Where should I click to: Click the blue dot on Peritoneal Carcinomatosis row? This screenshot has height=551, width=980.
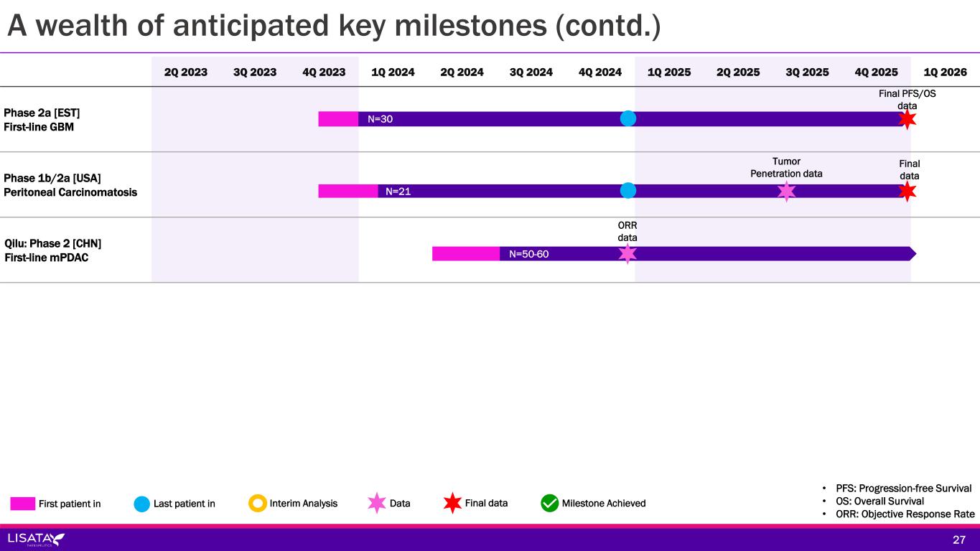(628, 190)
